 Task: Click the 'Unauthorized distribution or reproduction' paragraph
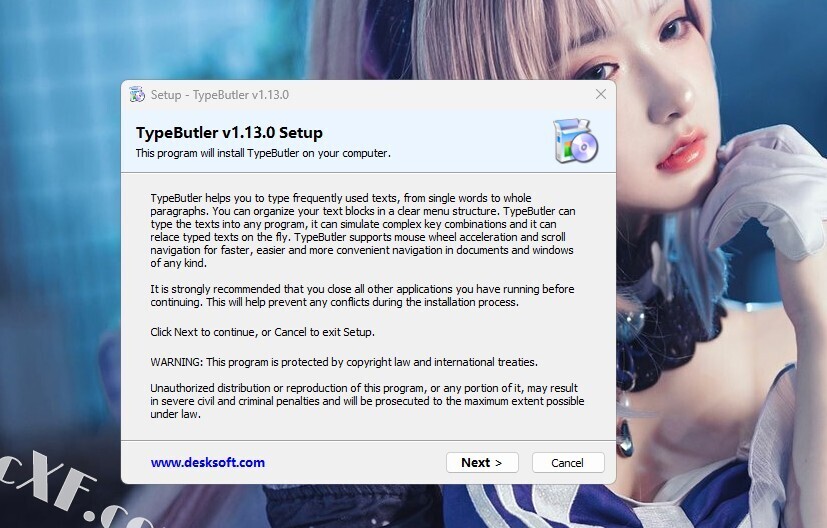(367, 401)
